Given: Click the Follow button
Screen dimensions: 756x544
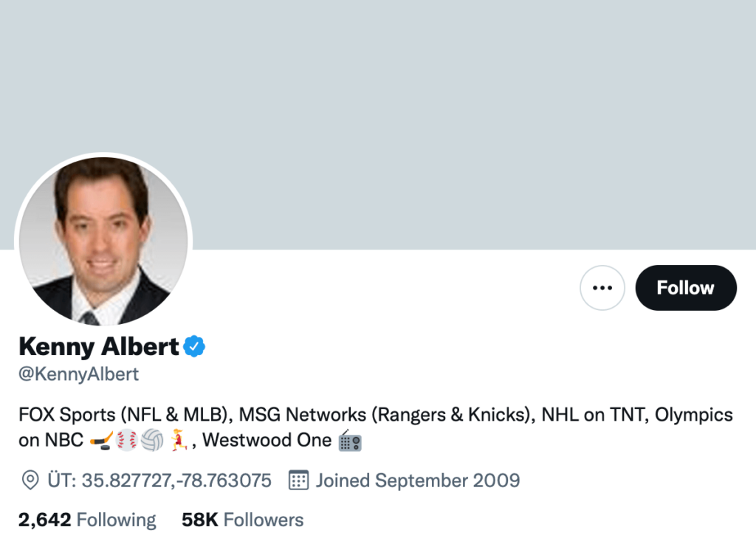Looking at the screenshot, I should 685,288.
